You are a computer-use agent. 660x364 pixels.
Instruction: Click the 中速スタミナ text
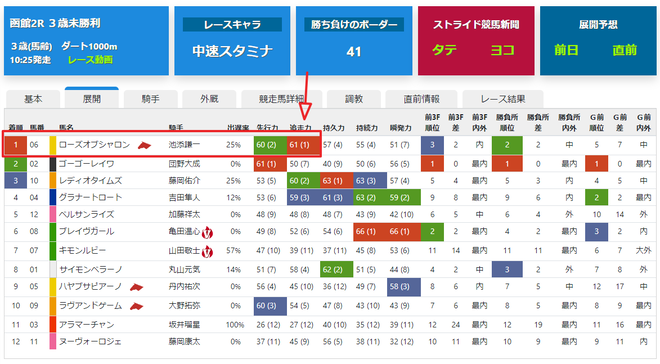[x=232, y=51]
